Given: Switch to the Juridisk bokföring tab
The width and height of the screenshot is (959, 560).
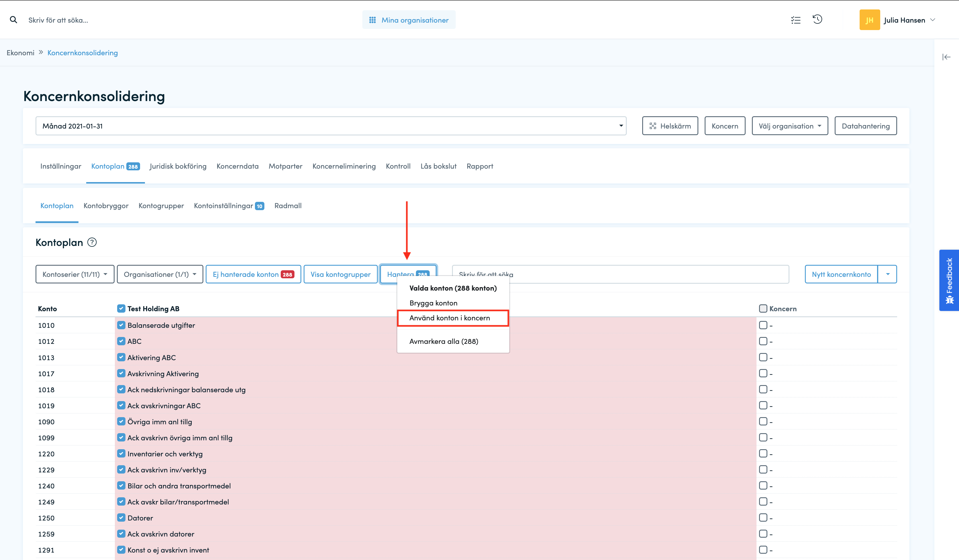Looking at the screenshot, I should [178, 166].
